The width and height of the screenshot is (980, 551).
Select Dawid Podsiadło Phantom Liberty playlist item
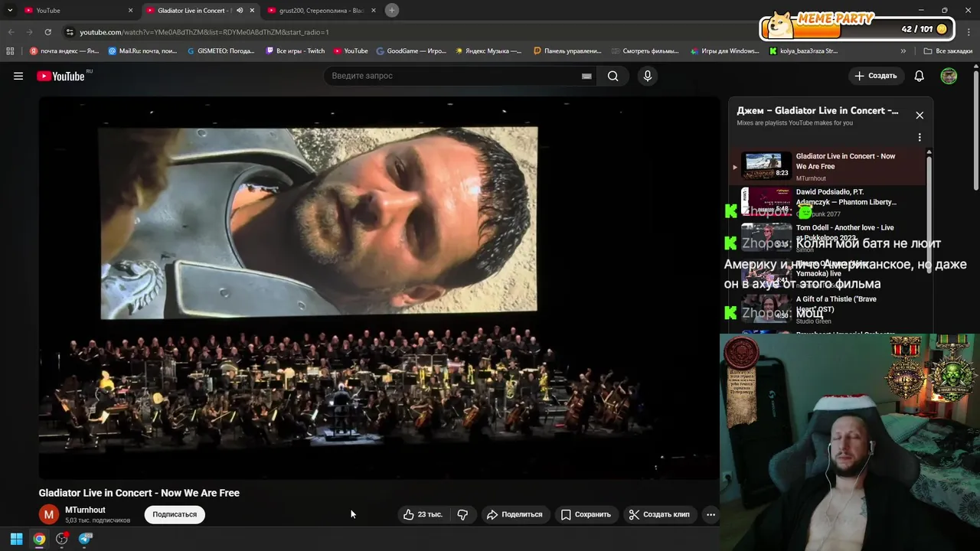tap(827, 202)
